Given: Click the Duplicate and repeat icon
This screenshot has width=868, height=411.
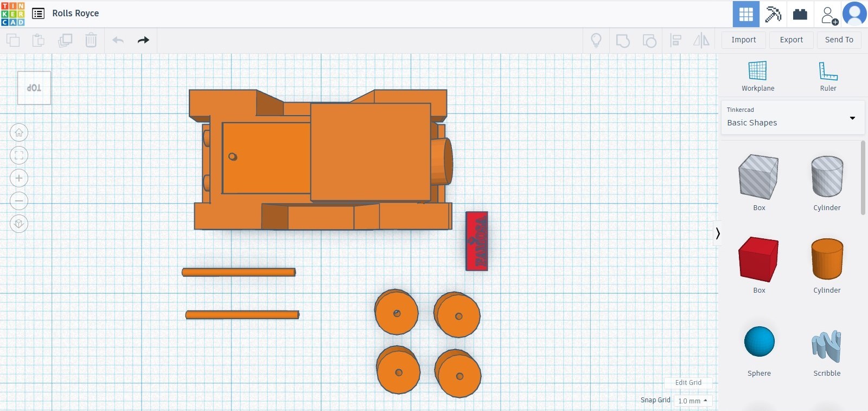Looking at the screenshot, I should click(65, 40).
